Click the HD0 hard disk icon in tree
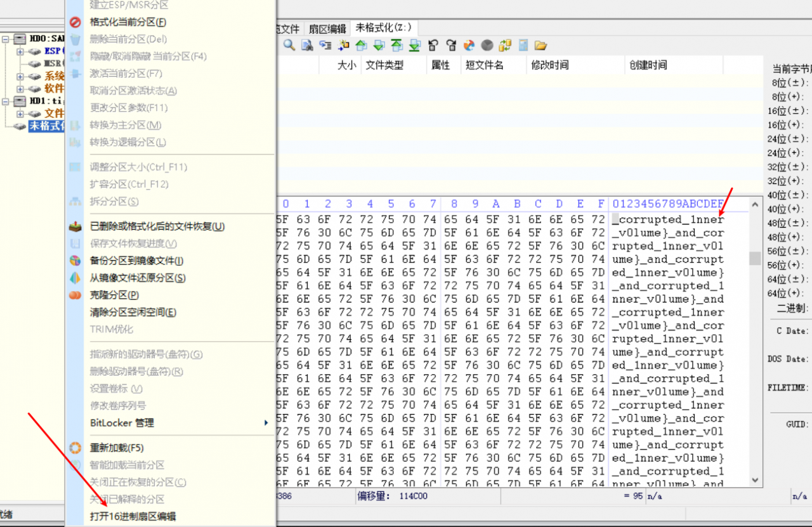Viewport: 812px width, 527px height. (x=20, y=39)
